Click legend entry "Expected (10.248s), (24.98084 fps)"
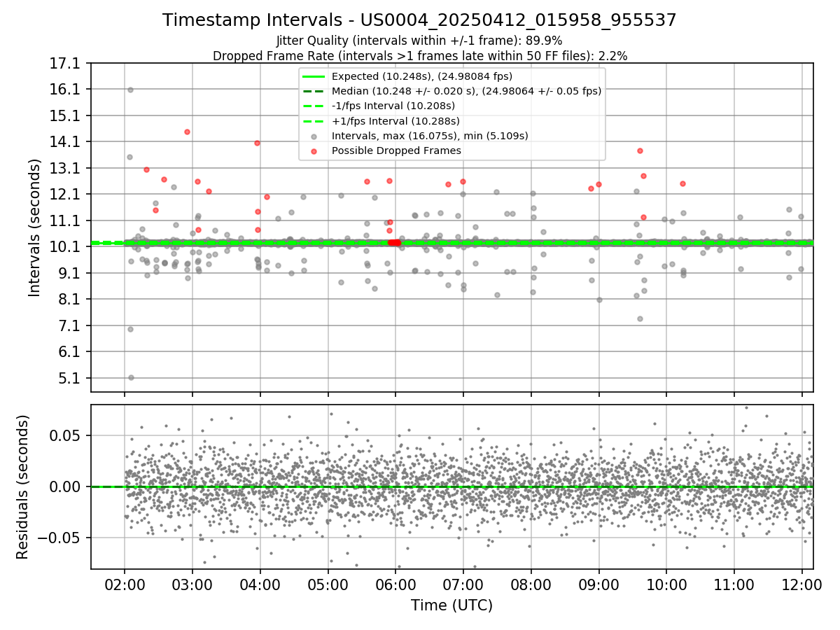 pos(422,76)
